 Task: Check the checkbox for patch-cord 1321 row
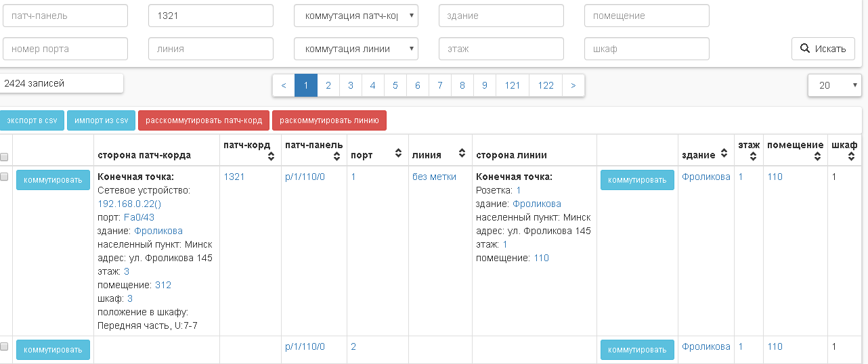click(x=4, y=177)
